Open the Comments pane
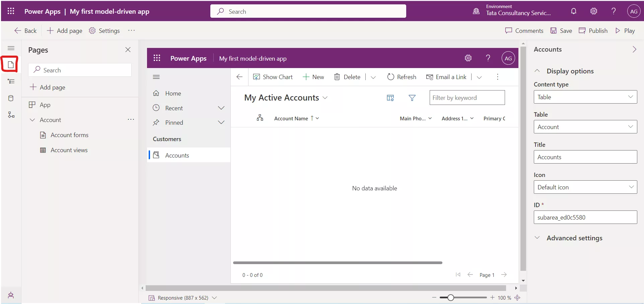 (x=524, y=31)
